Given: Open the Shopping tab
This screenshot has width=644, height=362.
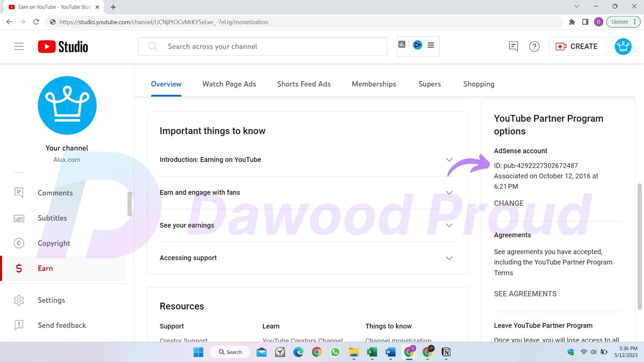Looking at the screenshot, I should coord(478,84).
